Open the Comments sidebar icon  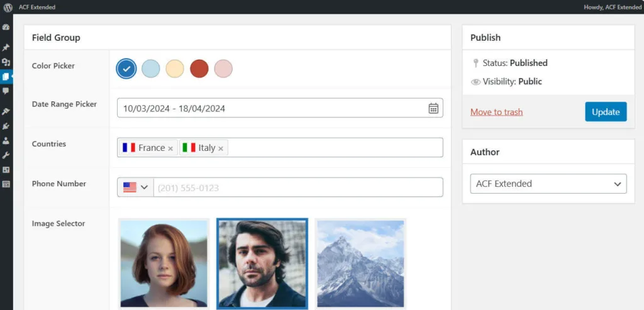(6, 91)
